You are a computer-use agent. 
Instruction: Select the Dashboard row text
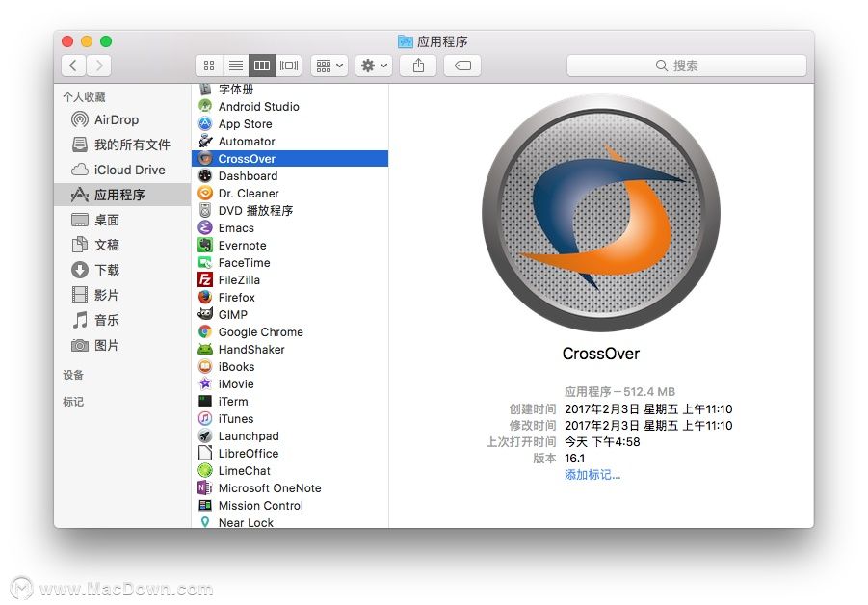(x=248, y=176)
